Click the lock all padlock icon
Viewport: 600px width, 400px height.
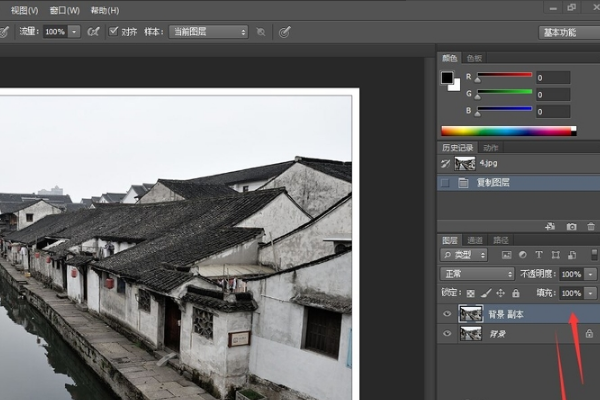[515, 293]
